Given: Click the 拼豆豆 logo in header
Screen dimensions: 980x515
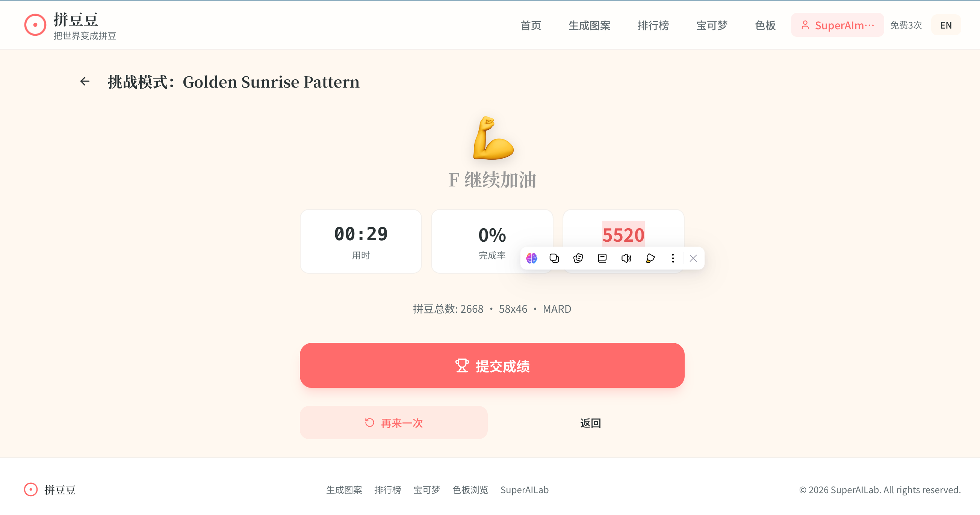Looking at the screenshot, I should point(70,26).
